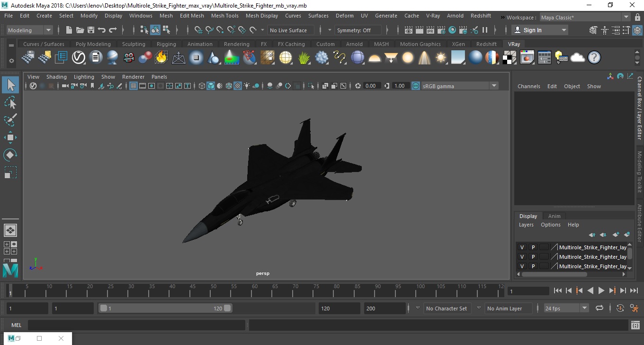Toggle visibility V of second Multirole_Strike_Fighter layer
Screen dimensions: 644x345
pyautogui.click(x=522, y=257)
